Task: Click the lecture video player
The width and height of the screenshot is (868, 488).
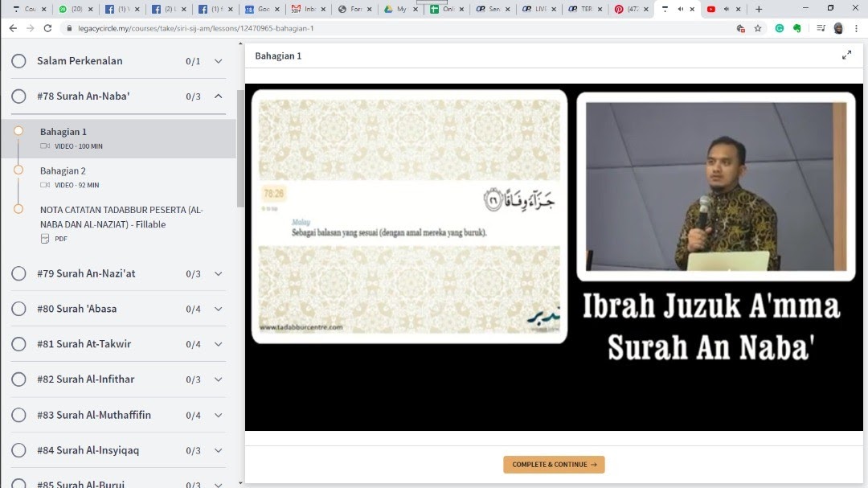Action: [554, 257]
